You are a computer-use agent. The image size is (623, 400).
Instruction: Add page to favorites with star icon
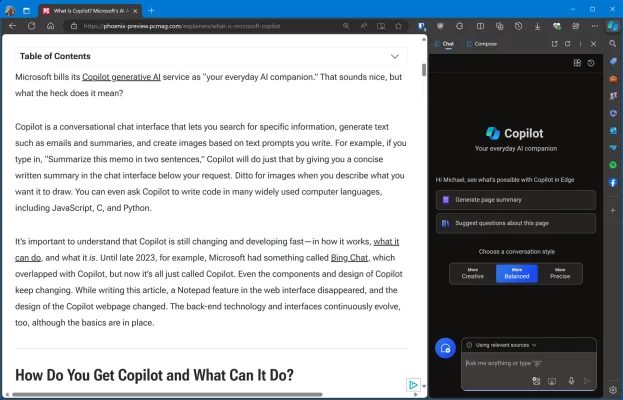tap(399, 26)
